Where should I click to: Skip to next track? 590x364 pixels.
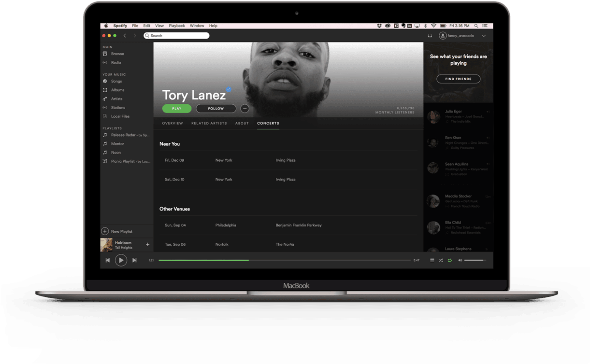[x=134, y=260]
